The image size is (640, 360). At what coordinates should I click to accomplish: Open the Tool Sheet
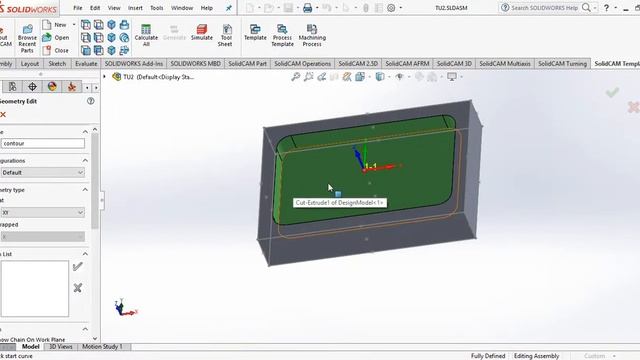225,35
